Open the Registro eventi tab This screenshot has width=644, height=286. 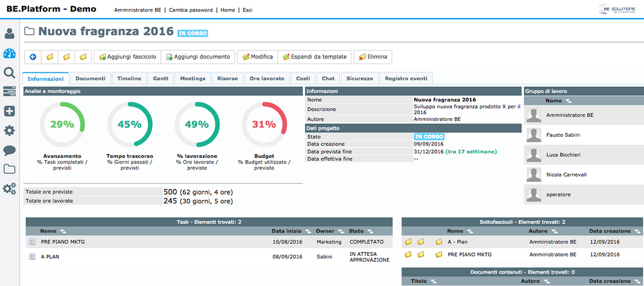click(x=406, y=78)
